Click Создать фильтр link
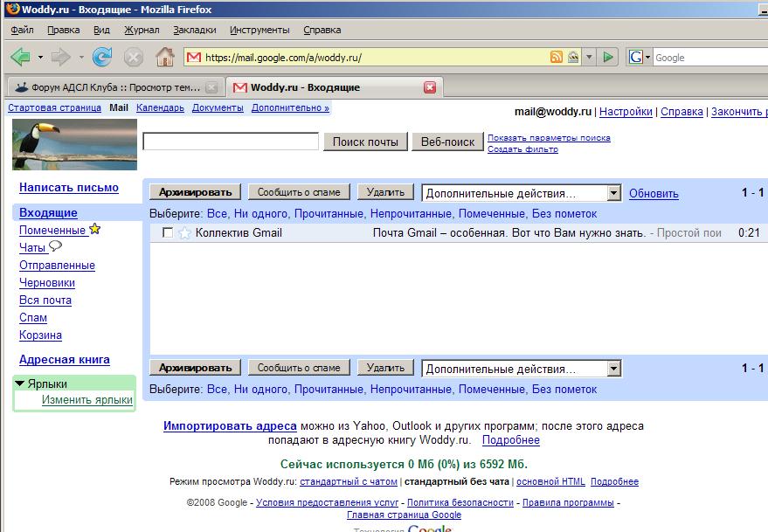The width and height of the screenshot is (768, 532). tap(522, 149)
